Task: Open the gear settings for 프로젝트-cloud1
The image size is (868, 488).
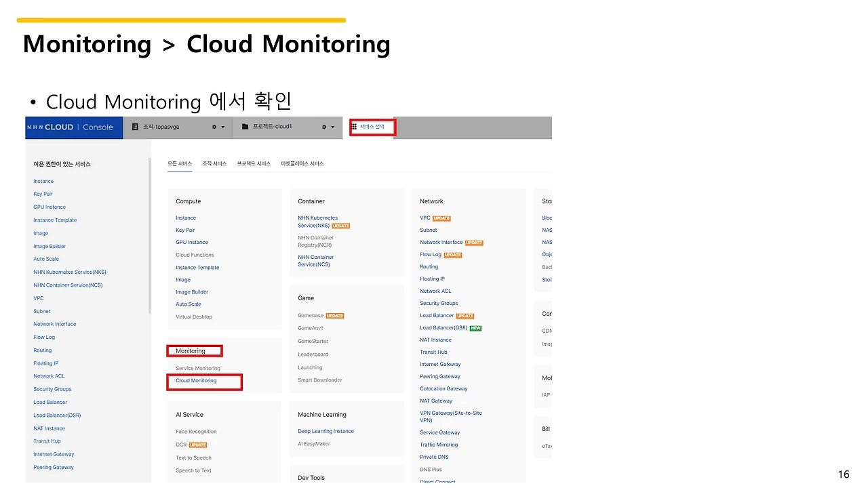Action: (324, 127)
